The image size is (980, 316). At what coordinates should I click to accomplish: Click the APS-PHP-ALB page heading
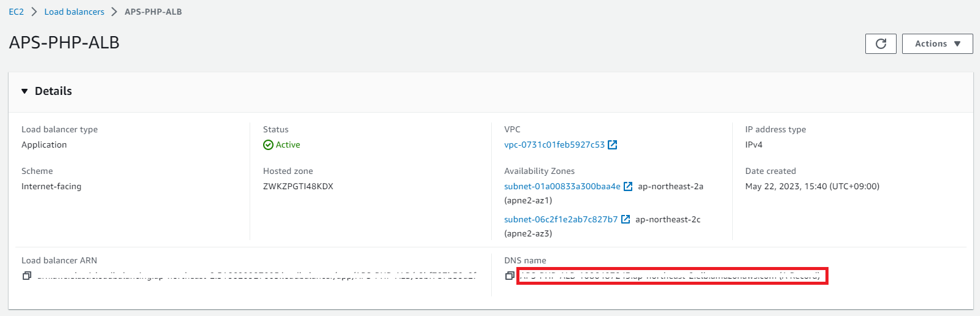[64, 42]
